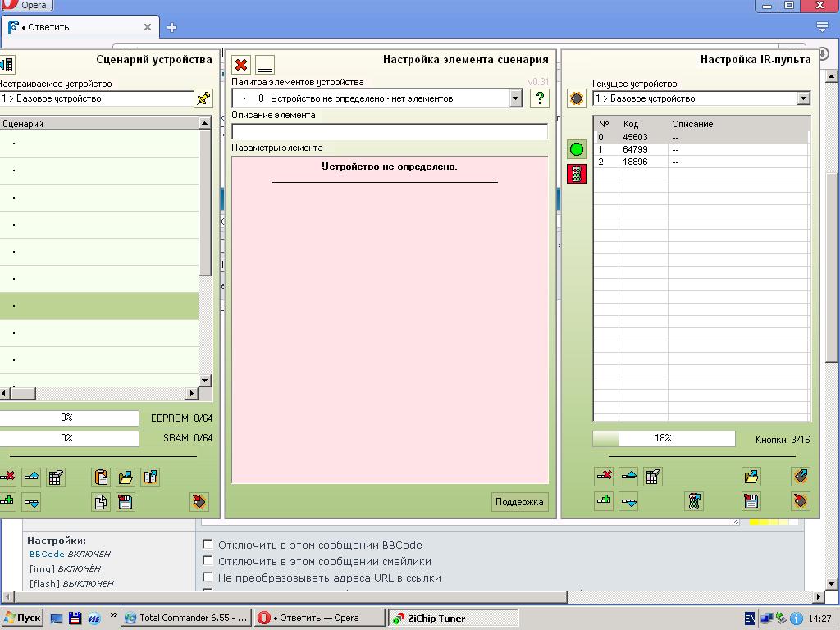Click the 'Описание элемента' text field
This screenshot has height=630, width=840.
(390, 131)
